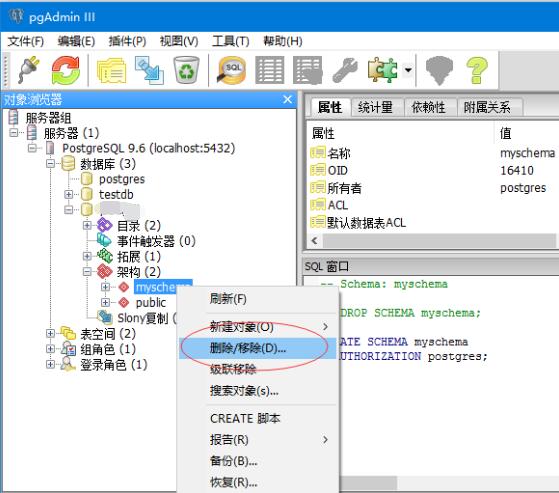Screen dimensions: 559x493
Task: Click the refresh object toolbar icon
Action: [x=66, y=70]
